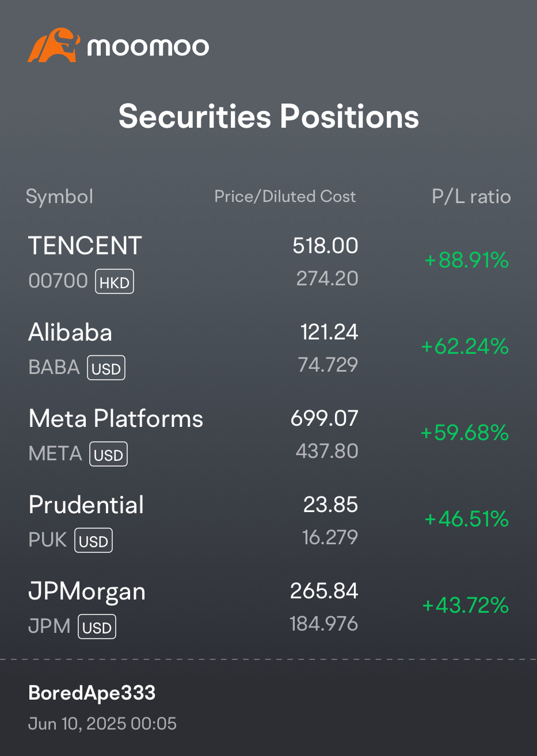The height and width of the screenshot is (756, 537).
Task: Open the Alibaba position name
Action: (70, 333)
